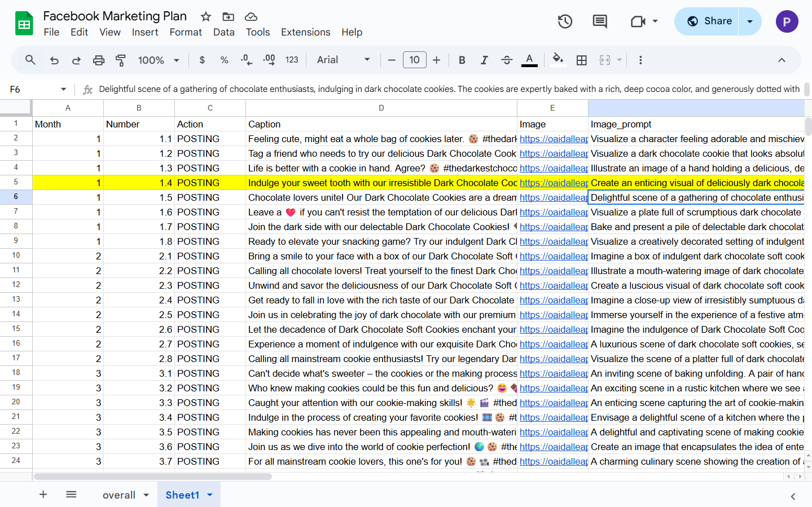Viewport: 812px width, 507px height.
Task: Open the Meet call options dropdown arrow
Action: (x=655, y=21)
